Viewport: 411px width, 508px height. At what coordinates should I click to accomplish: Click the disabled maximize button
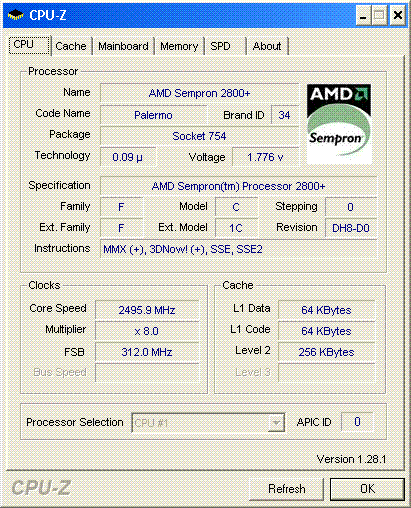coord(380,15)
